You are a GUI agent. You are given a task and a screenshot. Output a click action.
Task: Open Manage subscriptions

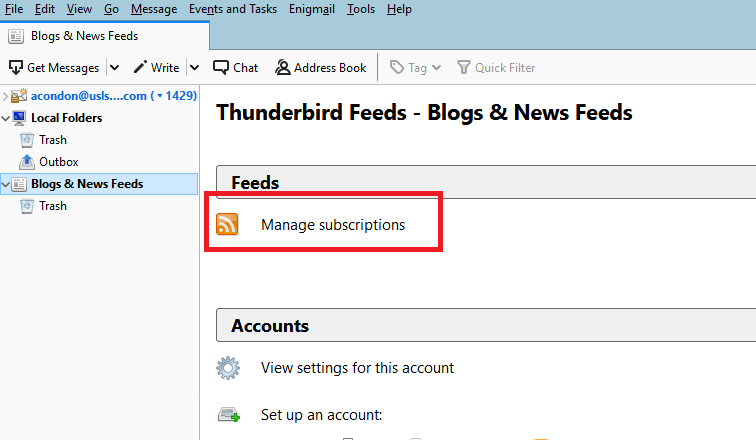333,225
